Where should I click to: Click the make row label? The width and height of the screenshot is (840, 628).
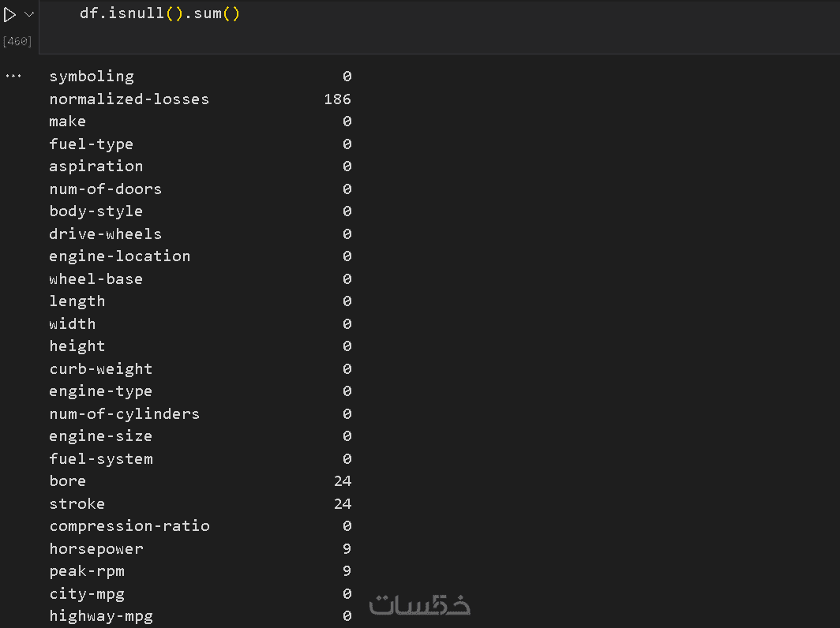pyautogui.click(x=67, y=121)
